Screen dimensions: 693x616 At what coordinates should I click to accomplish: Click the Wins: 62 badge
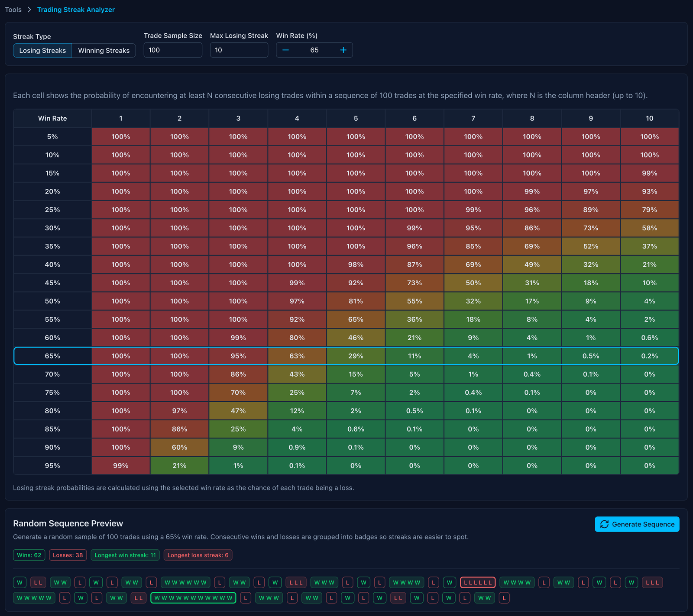pos(29,555)
